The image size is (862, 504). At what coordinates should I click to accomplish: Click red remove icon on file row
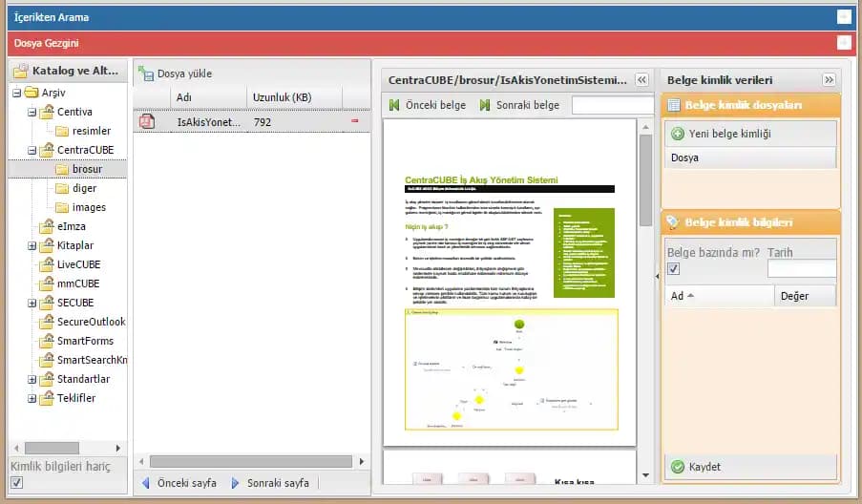coord(355,121)
